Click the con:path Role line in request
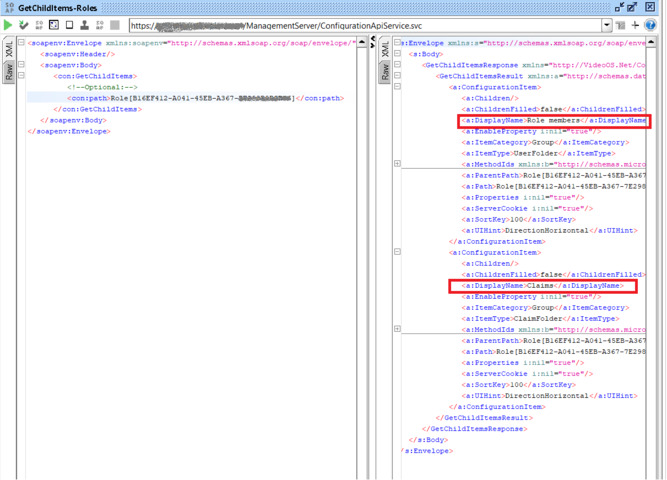 click(190, 98)
